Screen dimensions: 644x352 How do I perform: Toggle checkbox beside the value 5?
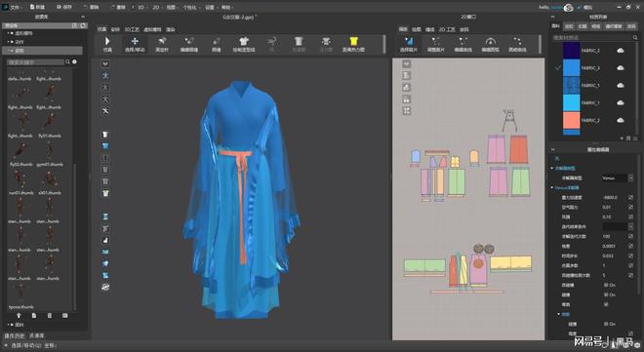[631, 275]
